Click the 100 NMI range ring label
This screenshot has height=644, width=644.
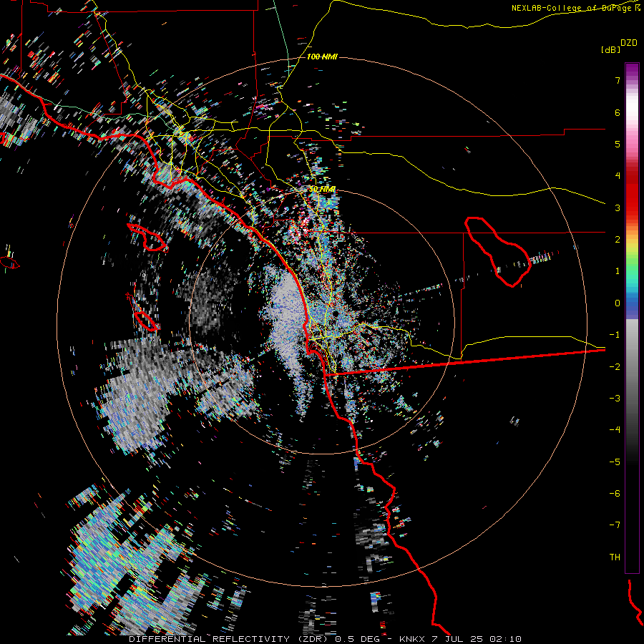[x=322, y=57]
